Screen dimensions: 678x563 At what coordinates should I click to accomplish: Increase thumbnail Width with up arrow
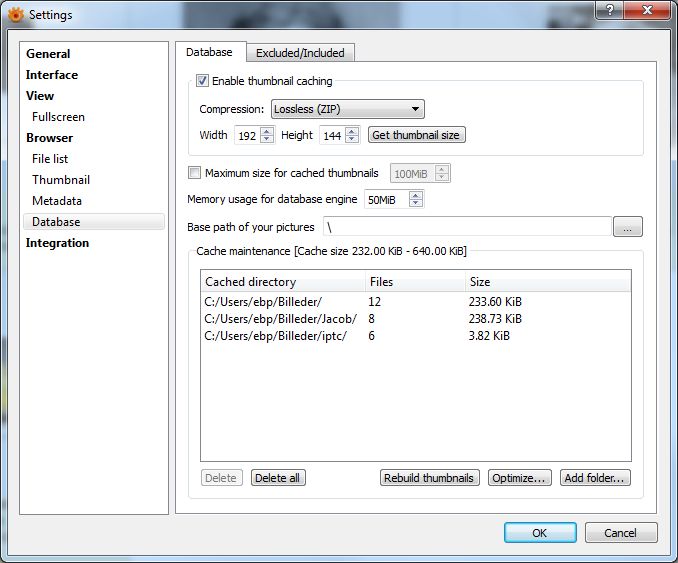(267, 131)
